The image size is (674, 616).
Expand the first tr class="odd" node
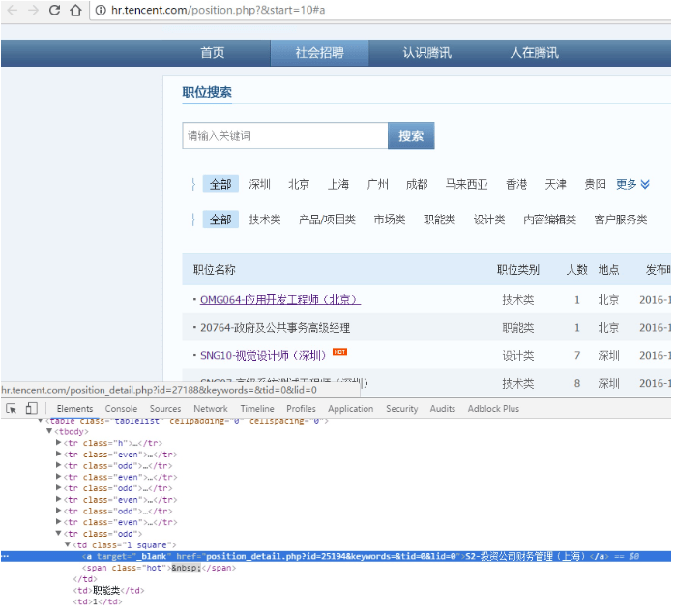58,465
